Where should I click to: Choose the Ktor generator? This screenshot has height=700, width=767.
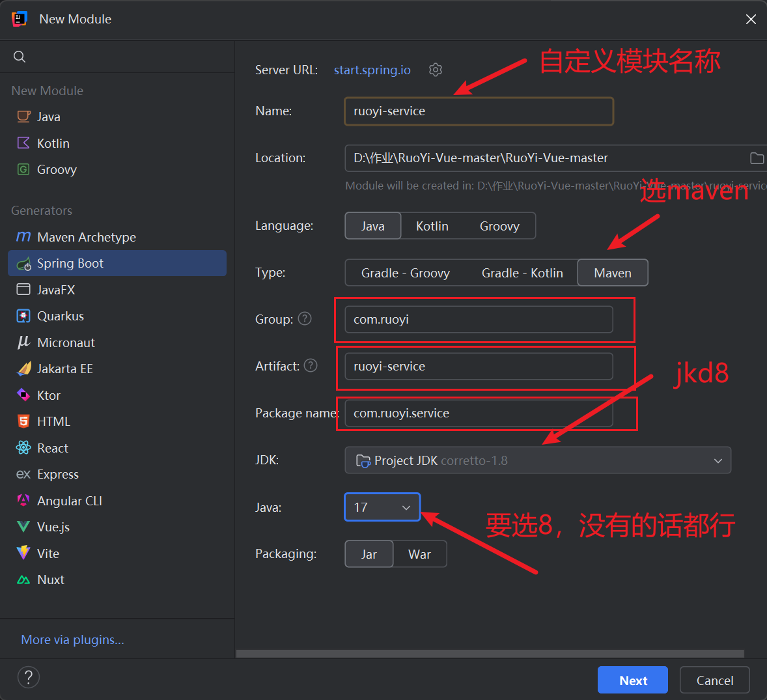pyautogui.click(x=117, y=395)
